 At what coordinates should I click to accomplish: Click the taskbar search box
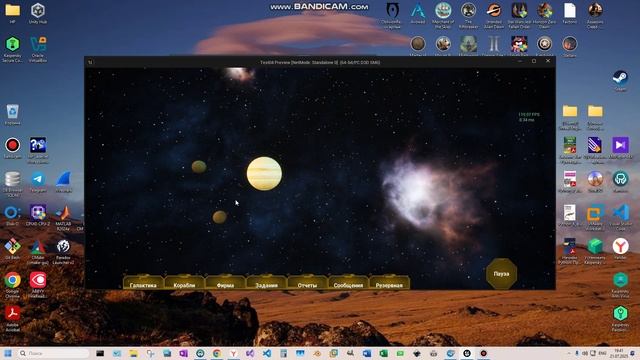coord(53,353)
